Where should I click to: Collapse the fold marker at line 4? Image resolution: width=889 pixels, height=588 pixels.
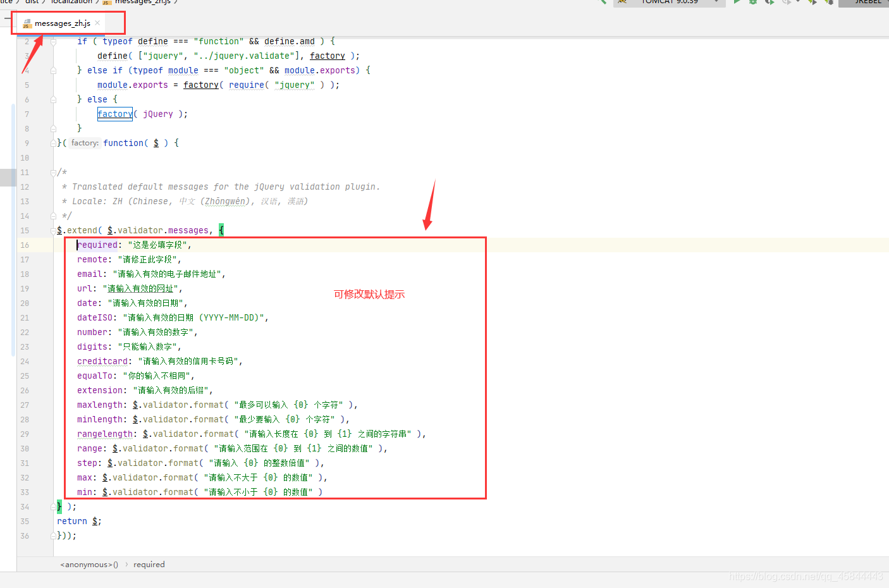54,71
